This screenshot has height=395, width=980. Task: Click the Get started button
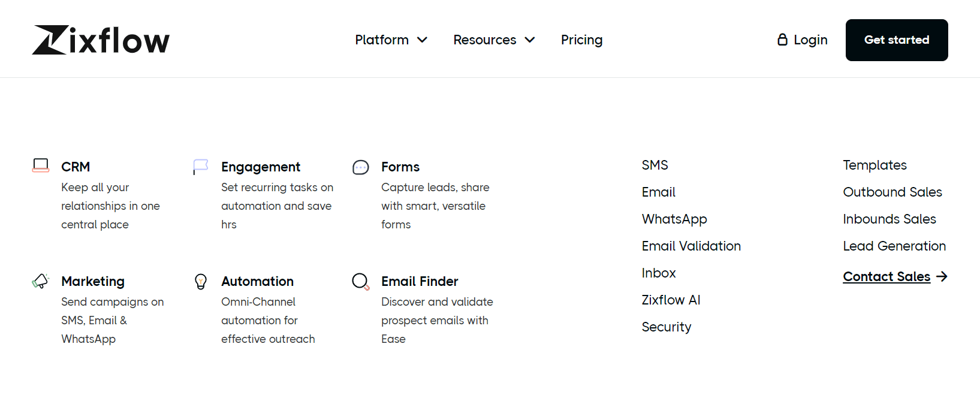(x=896, y=40)
